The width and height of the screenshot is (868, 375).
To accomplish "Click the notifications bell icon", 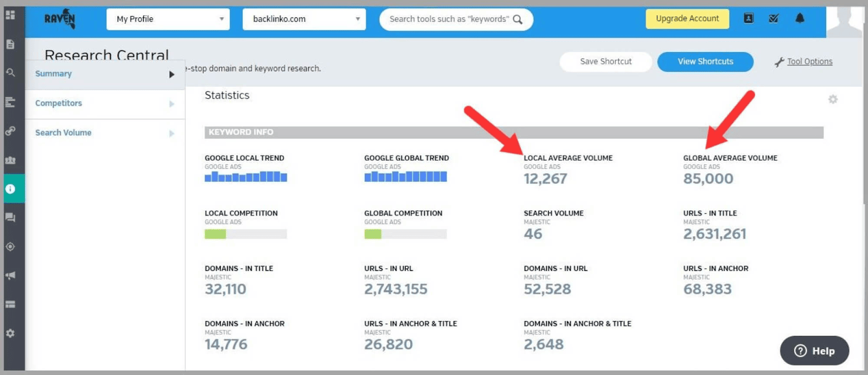I will point(800,18).
